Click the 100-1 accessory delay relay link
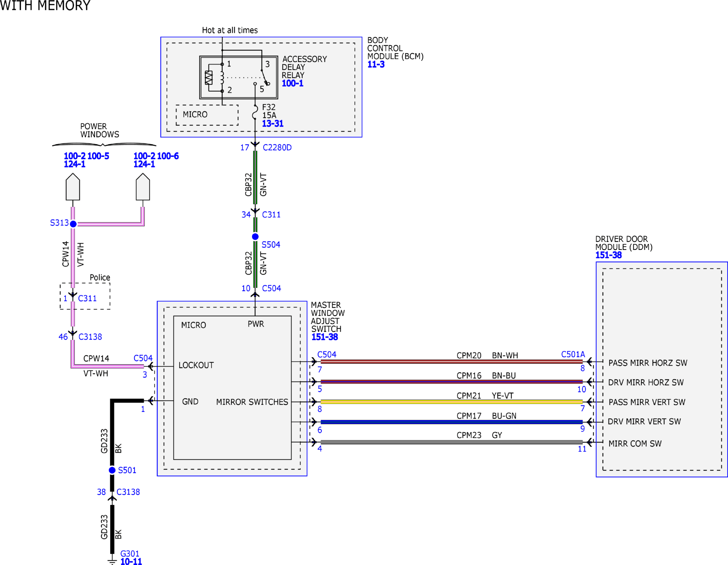This screenshot has height=565, width=728. coord(293,83)
